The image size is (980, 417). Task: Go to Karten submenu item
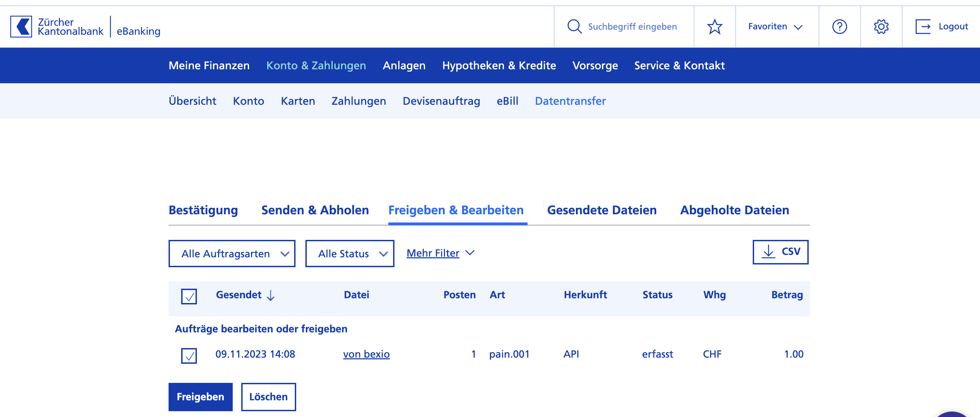tap(298, 101)
